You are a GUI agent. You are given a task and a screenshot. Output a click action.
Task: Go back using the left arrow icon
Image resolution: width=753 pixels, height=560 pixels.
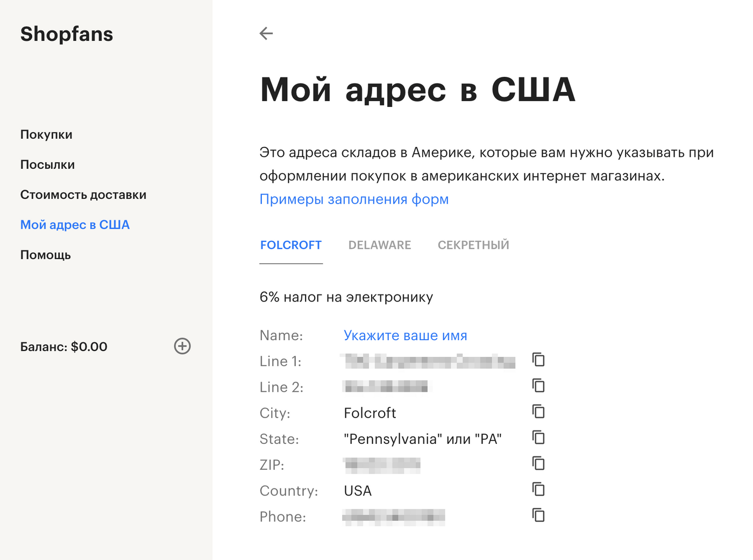[x=266, y=33]
